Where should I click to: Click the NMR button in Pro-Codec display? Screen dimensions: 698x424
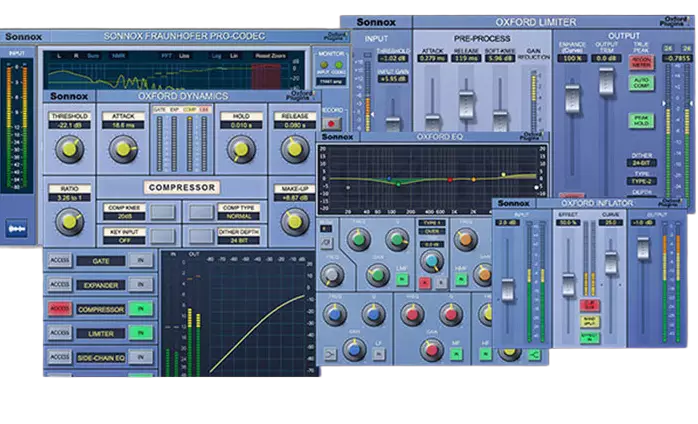click(x=119, y=56)
